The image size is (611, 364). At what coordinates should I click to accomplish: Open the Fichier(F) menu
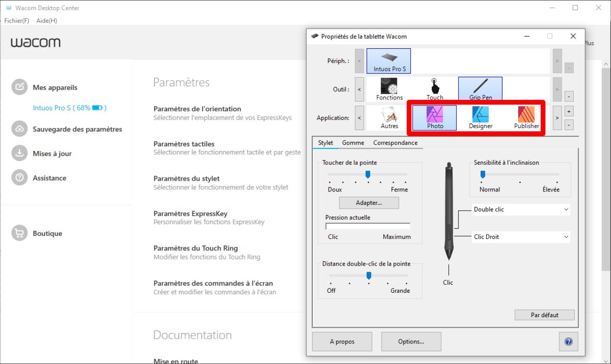pos(17,21)
